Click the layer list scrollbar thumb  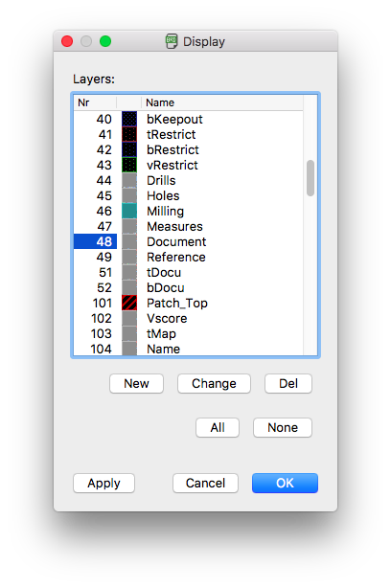[310, 178]
